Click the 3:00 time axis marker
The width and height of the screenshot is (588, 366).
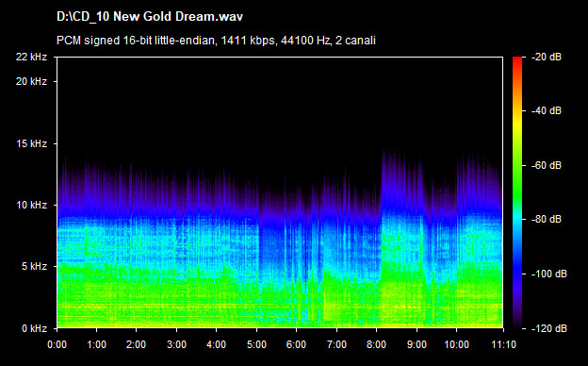(176, 344)
